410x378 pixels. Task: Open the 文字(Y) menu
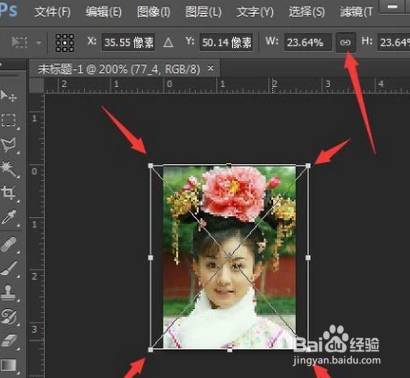point(255,12)
